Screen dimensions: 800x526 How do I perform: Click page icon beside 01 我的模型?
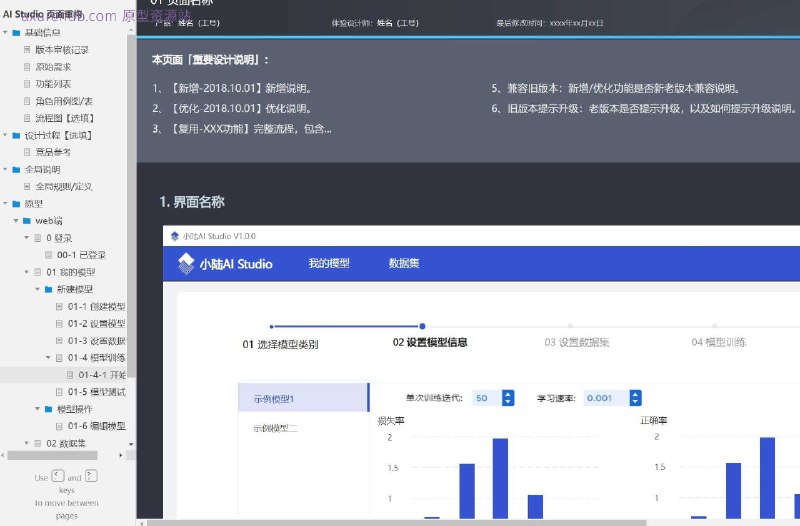(x=38, y=272)
